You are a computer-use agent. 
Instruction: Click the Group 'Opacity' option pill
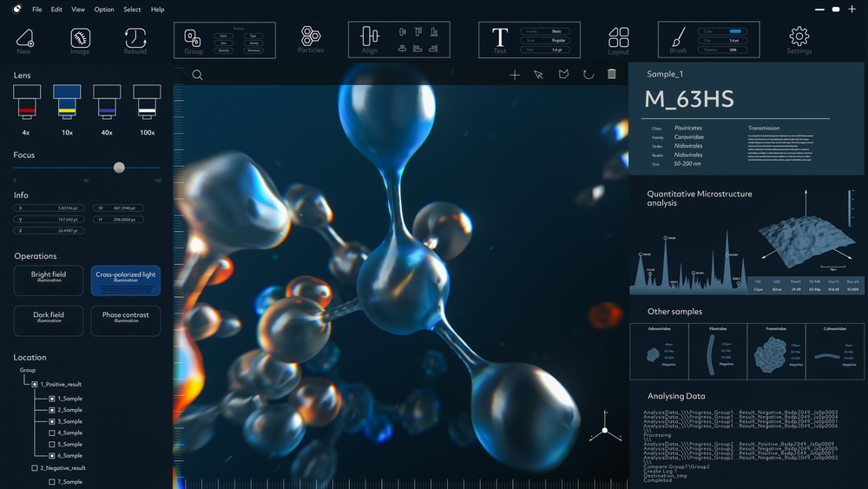click(x=224, y=50)
